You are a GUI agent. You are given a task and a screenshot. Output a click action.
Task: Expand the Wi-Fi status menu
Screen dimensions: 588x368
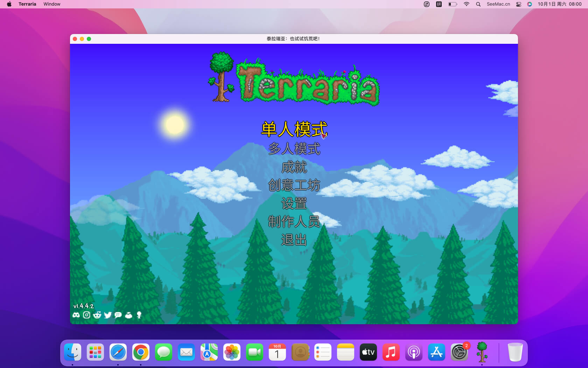click(x=466, y=4)
